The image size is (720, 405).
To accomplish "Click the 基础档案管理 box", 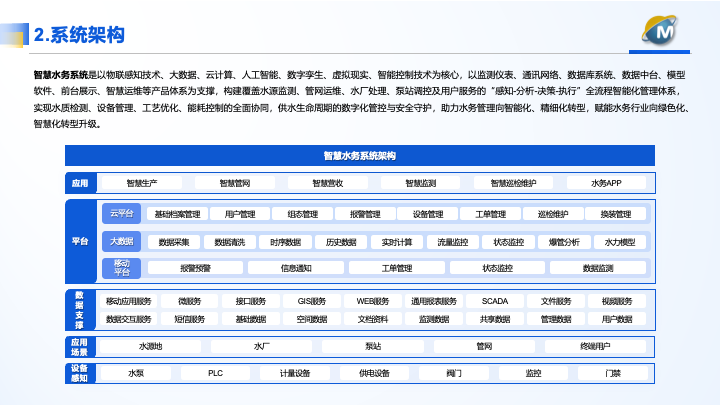I will point(178,214).
